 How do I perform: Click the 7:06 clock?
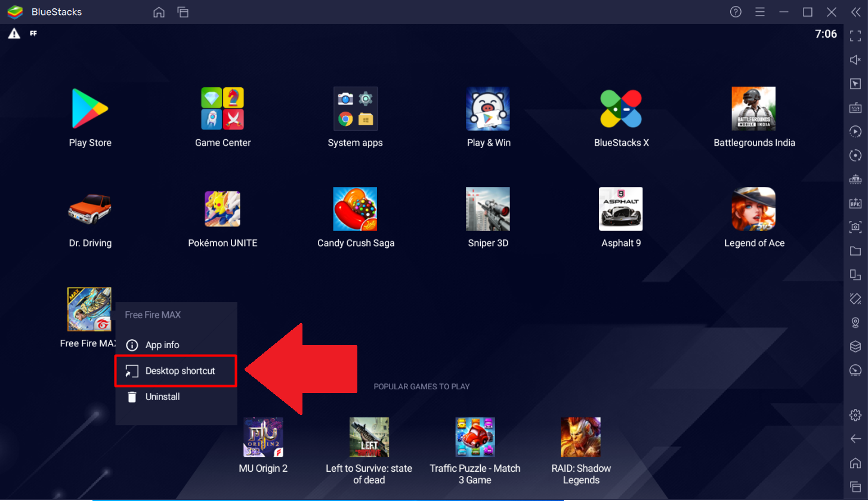pos(826,34)
